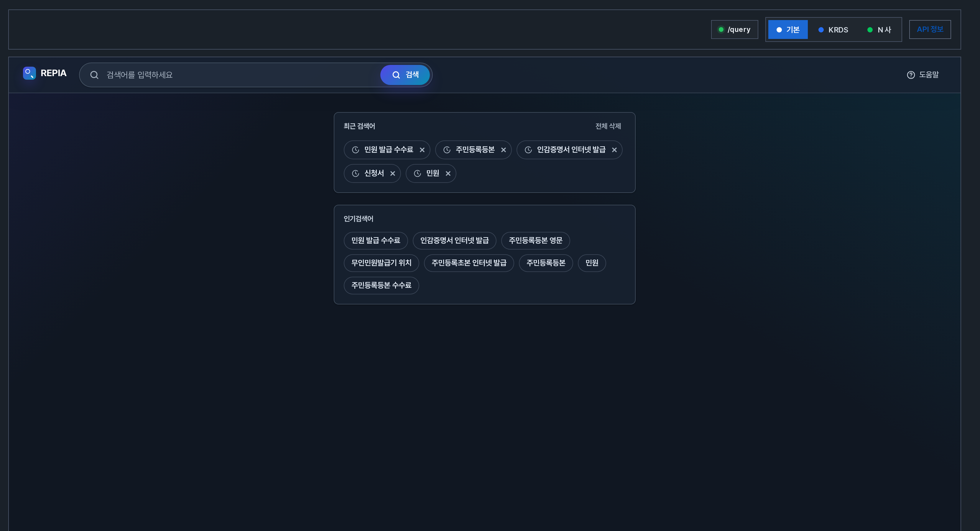The image size is (980, 531).
Task: Choose popular keyword 무인민원발급기 위치
Action: 381,263
